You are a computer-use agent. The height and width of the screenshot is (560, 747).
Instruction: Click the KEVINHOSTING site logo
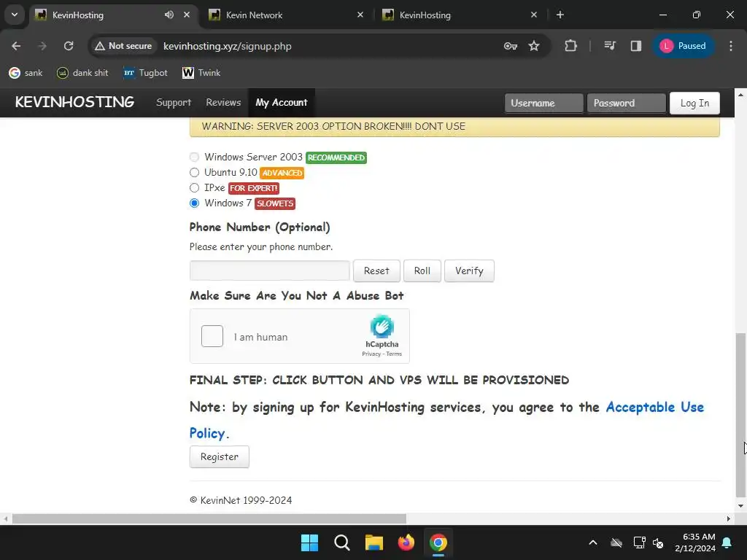74,102
